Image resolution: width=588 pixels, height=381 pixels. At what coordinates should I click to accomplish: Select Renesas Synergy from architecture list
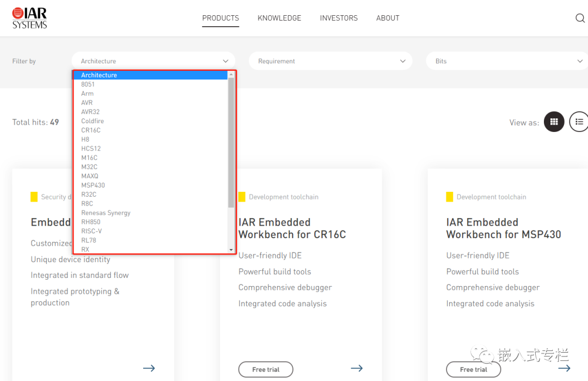point(150,213)
